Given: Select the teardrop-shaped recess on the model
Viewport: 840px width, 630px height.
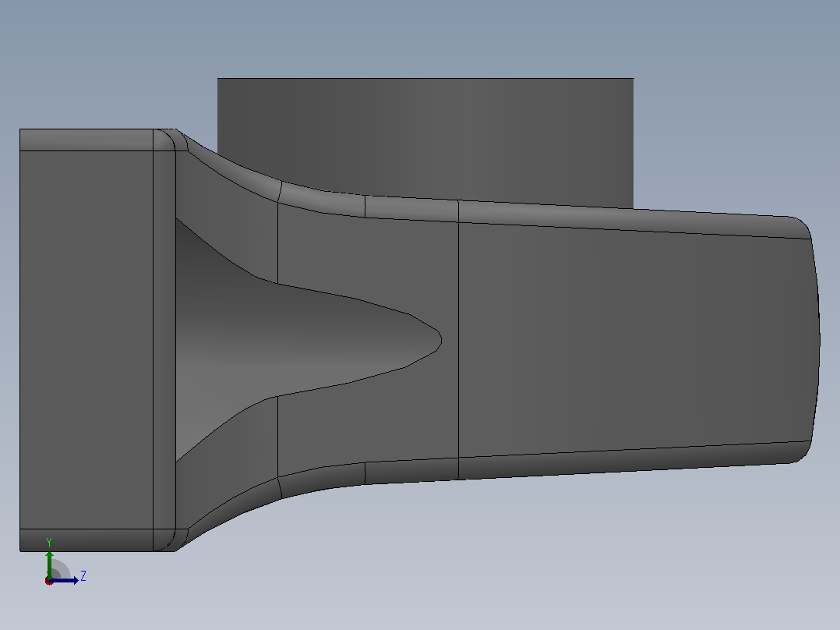Looking at the screenshot, I should click(308, 340).
